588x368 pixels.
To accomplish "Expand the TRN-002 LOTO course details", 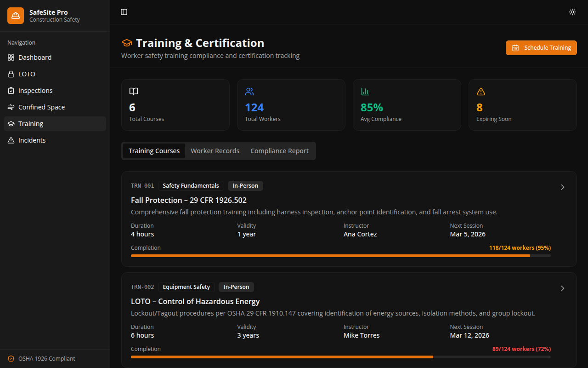I will coord(562,288).
